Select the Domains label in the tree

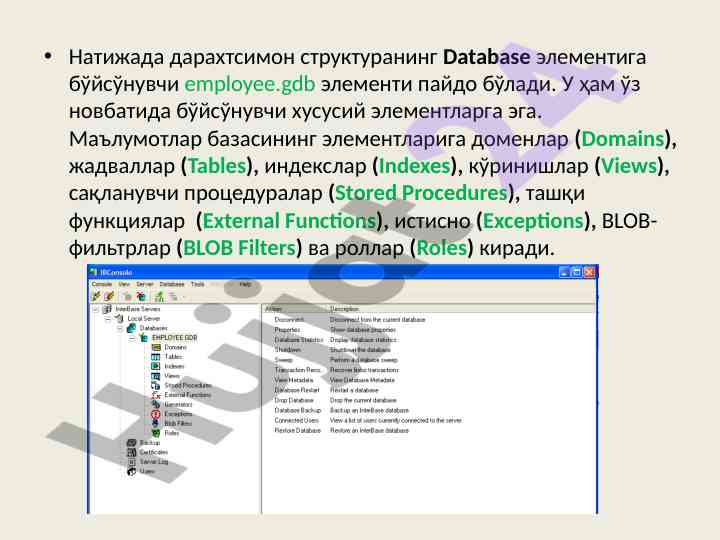175,347
